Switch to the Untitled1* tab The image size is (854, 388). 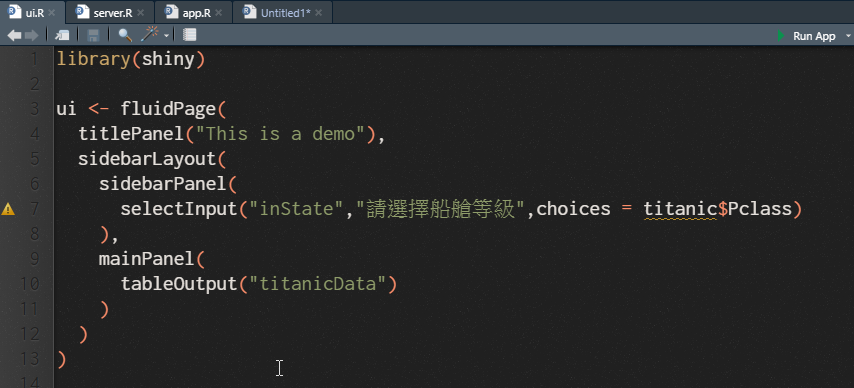coord(282,12)
